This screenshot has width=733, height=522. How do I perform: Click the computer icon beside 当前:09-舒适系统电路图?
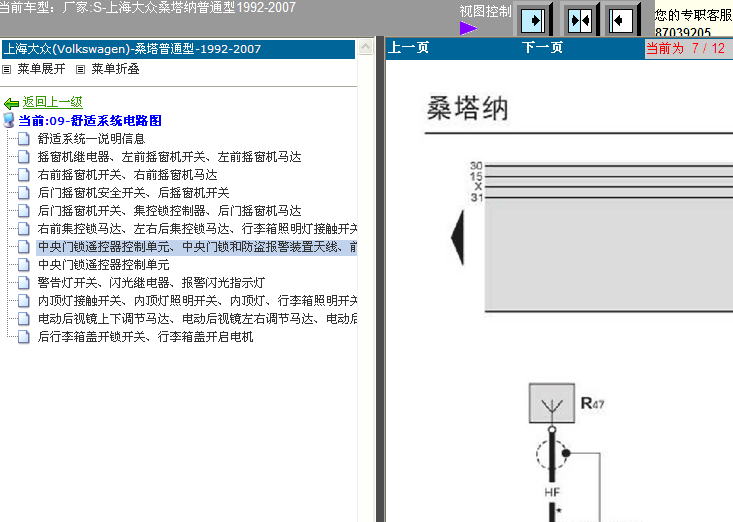point(8,121)
